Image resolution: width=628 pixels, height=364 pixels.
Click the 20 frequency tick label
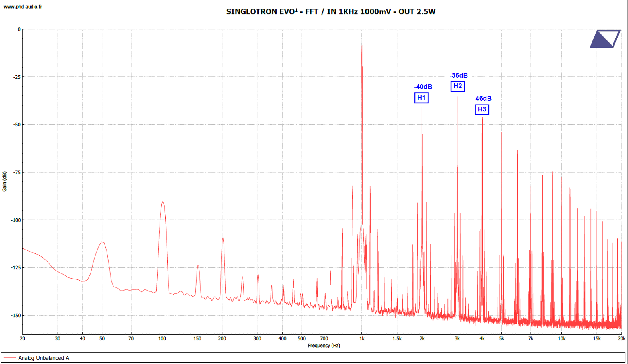coord(22,339)
